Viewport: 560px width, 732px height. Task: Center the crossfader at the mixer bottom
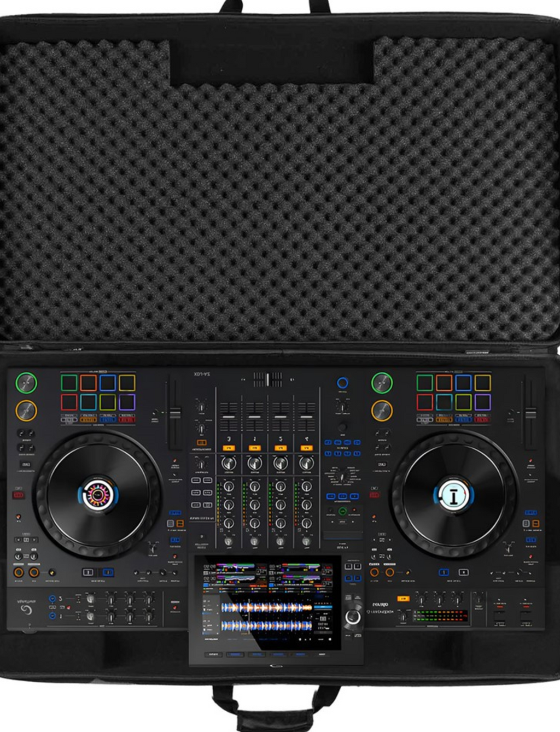point(267,379)
